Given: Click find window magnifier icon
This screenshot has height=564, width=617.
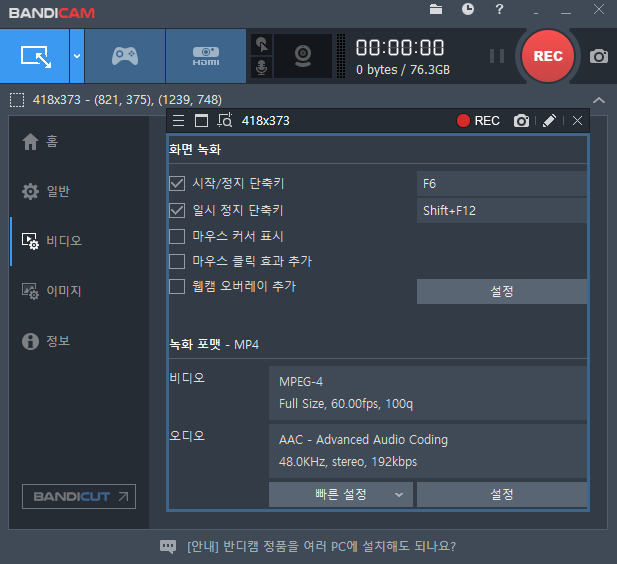Looking at the screenshot, I should tap(225, 120).
